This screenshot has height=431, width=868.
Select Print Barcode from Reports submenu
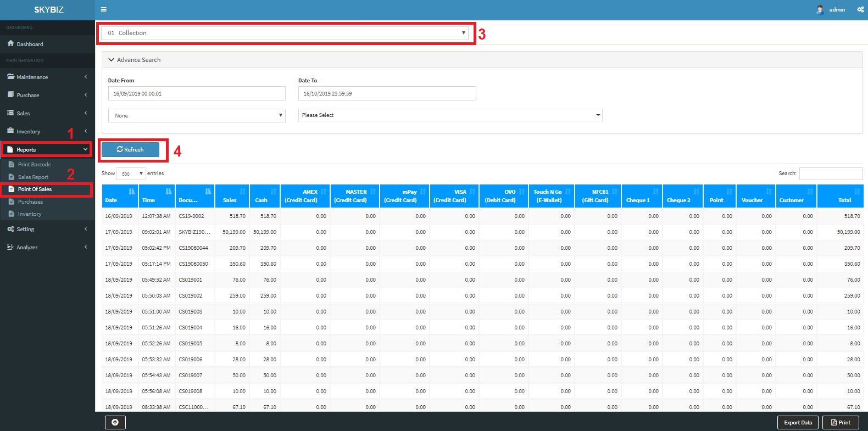pyautogui.click(x=34, y=165)
